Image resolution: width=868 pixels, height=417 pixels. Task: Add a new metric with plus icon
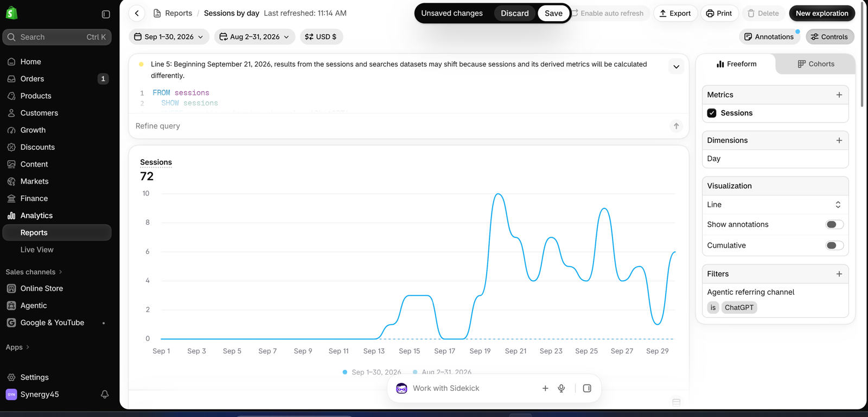[839, 95]
